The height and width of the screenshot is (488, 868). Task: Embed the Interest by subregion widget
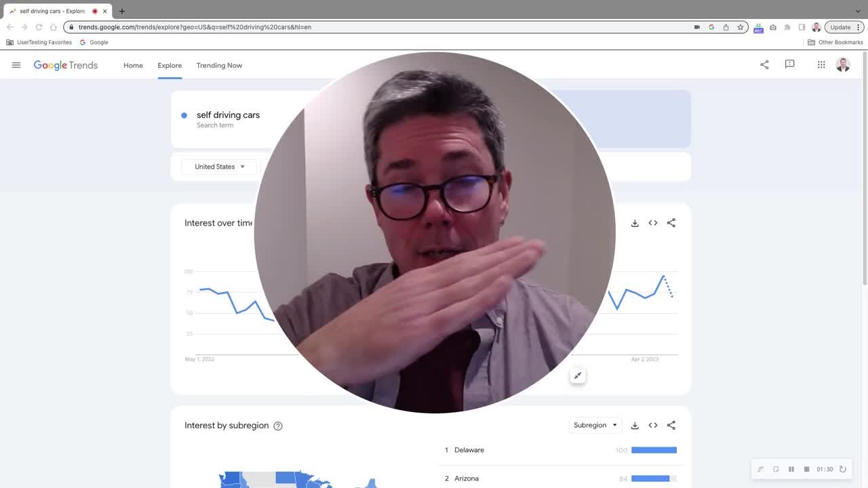pos(653,426)
